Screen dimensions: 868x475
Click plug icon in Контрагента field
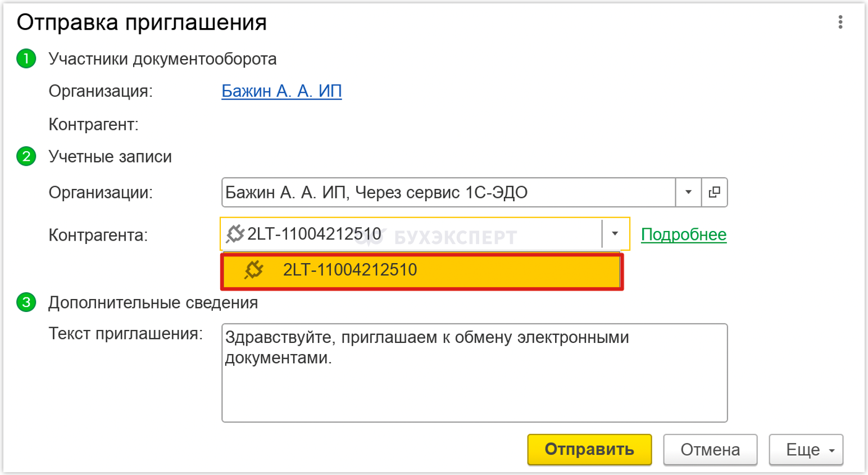[x=235, y=234]
